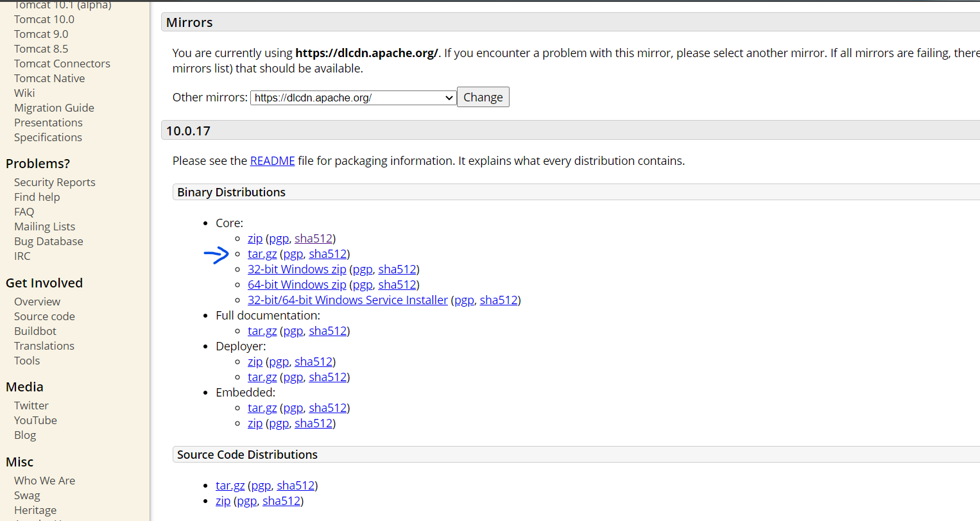This screenshot has width=980, height=521.
Task: Open Blog link under Media
Action: 25,435
